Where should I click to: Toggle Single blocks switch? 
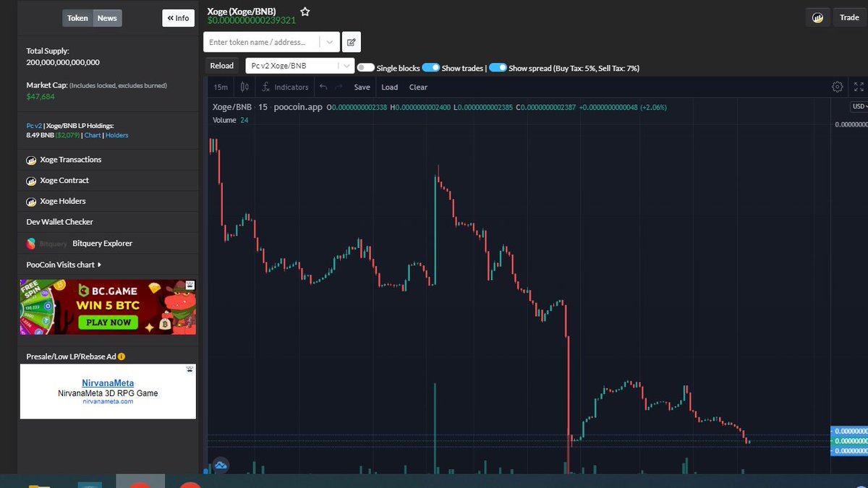point(365,67)
